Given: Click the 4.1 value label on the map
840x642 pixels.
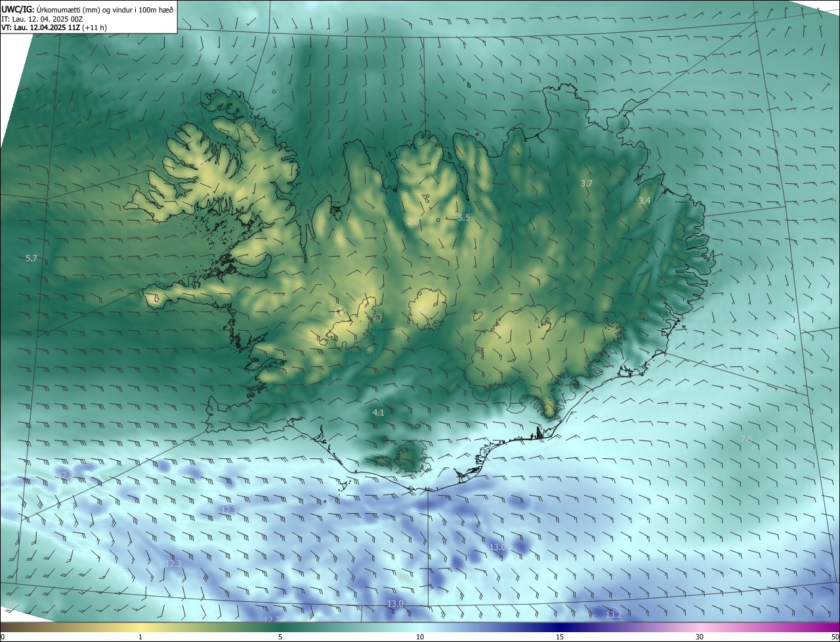Looking at the screenshot, I should [378, 412].
